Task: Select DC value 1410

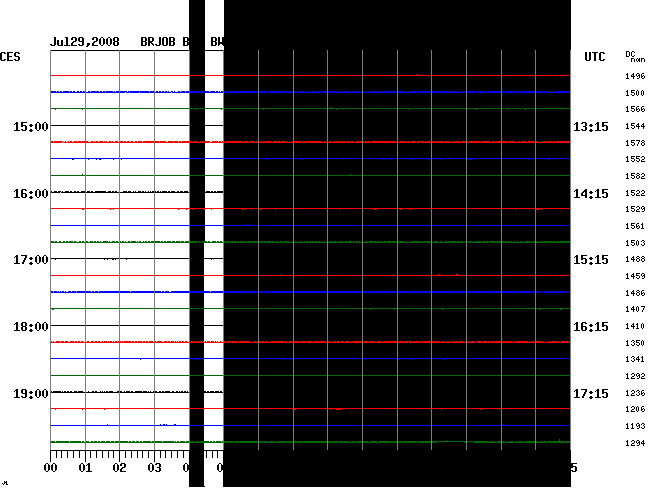Action: coord(635,326)
